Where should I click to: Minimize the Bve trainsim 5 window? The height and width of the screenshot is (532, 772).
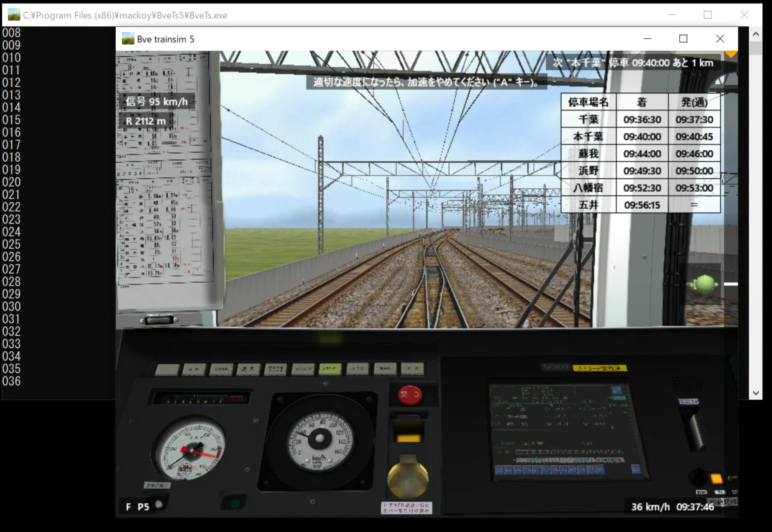point(647,39)
